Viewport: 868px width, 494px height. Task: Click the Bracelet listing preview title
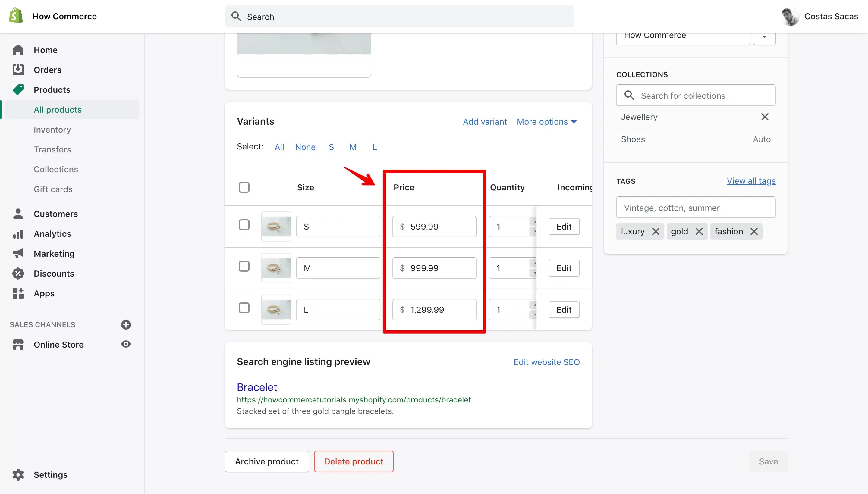pyautogui.click(x=257, y=387)
